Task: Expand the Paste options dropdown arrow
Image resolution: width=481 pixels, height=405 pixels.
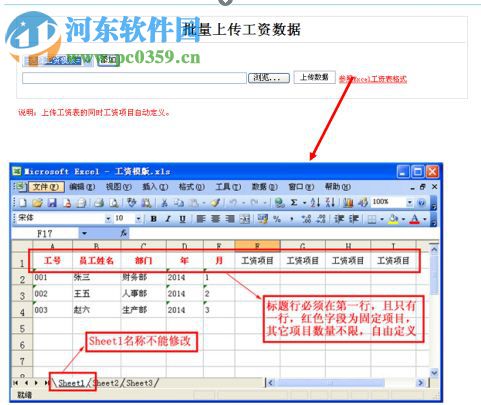Action: 203,202
